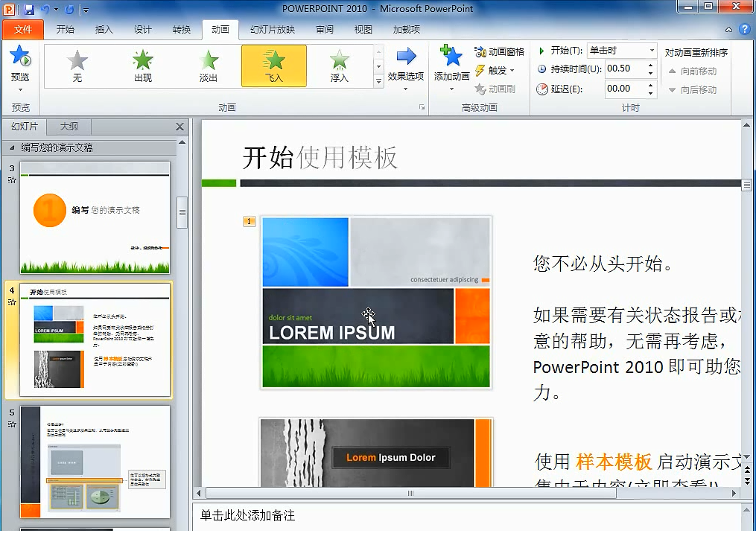This screenshot has width=756, height=548.
Task: Collapse the section 编写您的演示文稿
Action: click(12, 147)
